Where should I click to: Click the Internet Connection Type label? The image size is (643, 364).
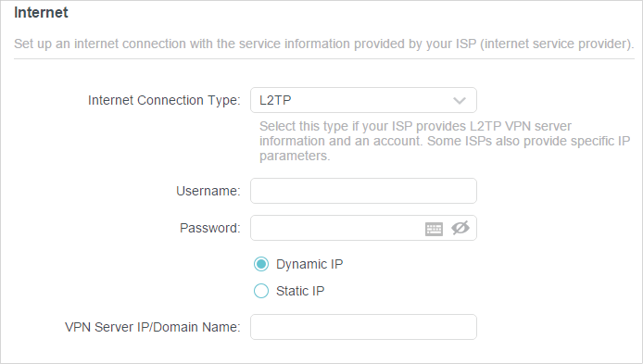pos(164,100)
